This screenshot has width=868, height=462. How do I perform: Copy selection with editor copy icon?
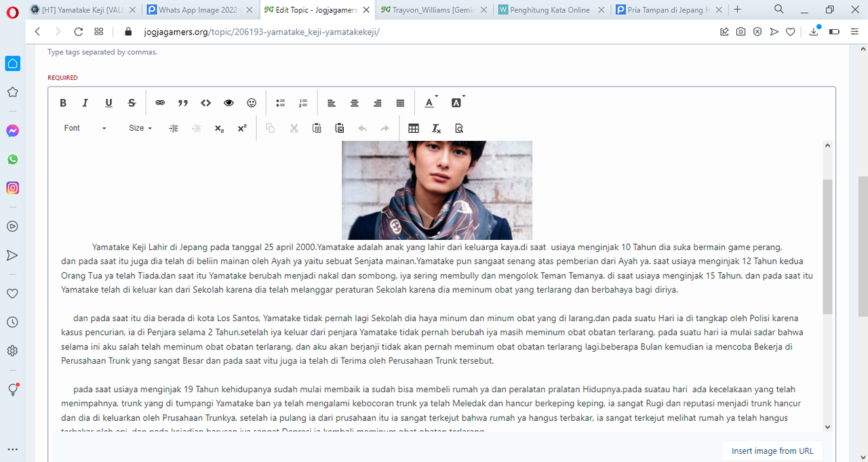click(x=271, y=128)
